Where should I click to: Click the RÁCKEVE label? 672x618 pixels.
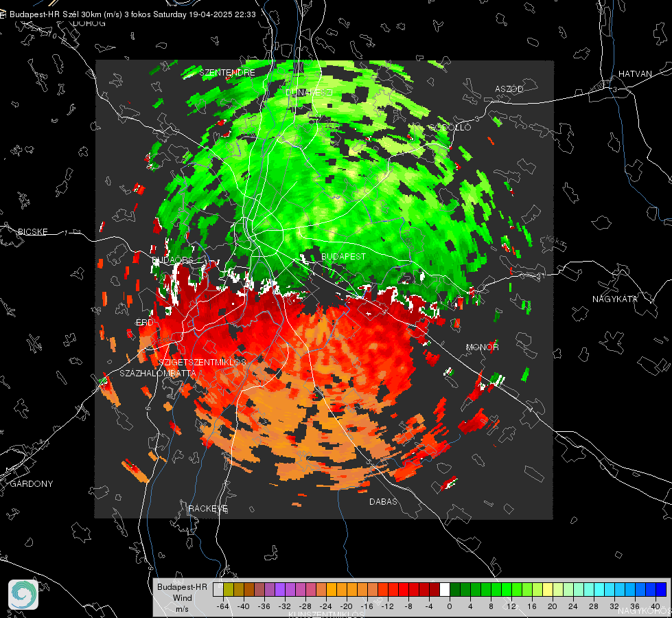[208, 508]
